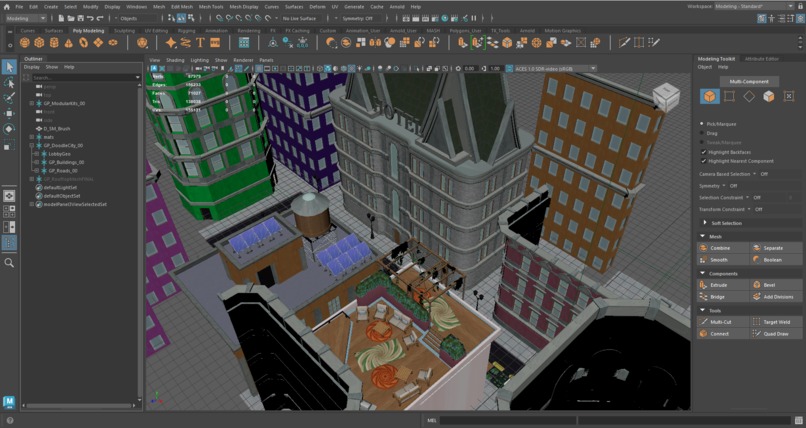This screenshot has height=428, width=806.
Task: Create a polygon torus from shelf
Action: click(x=83, y=43)
